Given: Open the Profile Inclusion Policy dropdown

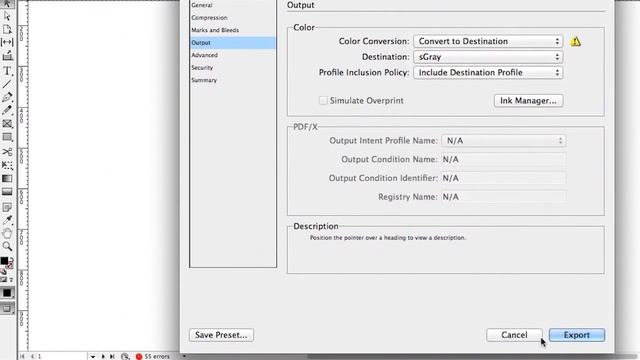Looking at the screenshot, I should coord(488,72).
